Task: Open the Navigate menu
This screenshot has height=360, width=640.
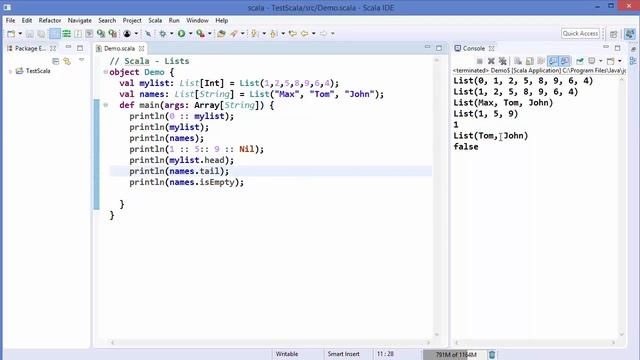Action: 80,20
